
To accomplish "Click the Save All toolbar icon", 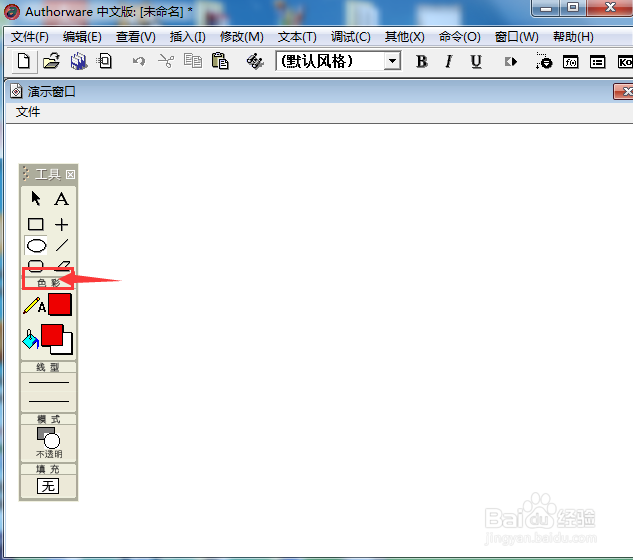I will (x=79, y=62).
